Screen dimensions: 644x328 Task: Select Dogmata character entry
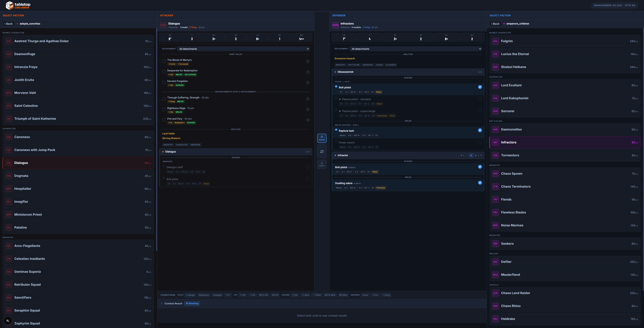(x=78, y=176)
